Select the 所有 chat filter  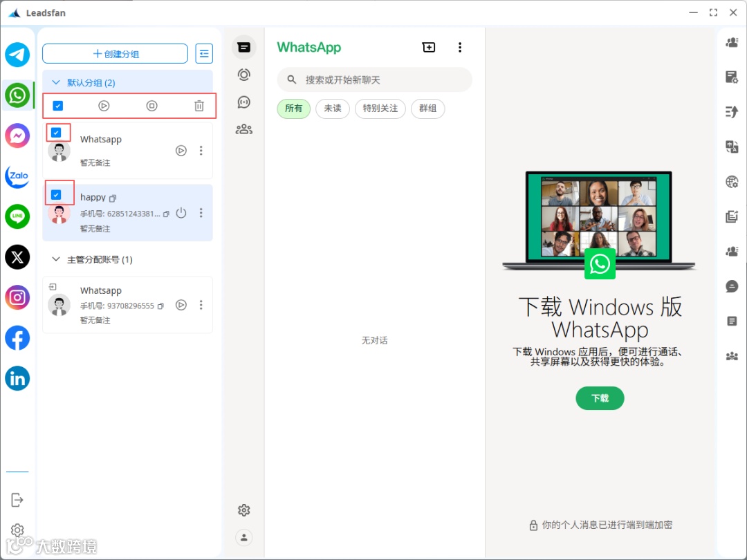coord(293,109)
